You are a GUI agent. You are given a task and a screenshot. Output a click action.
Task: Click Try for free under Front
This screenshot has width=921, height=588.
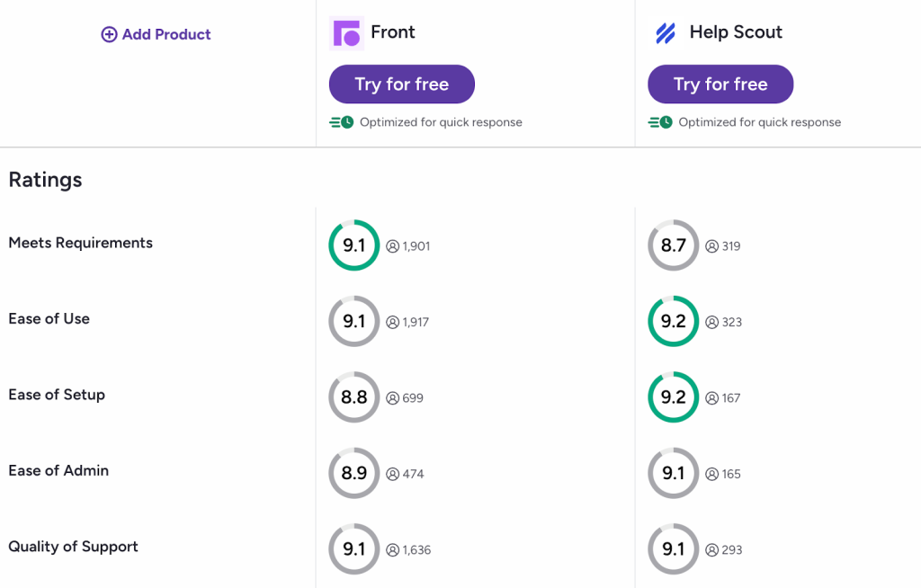coord(401,84)
